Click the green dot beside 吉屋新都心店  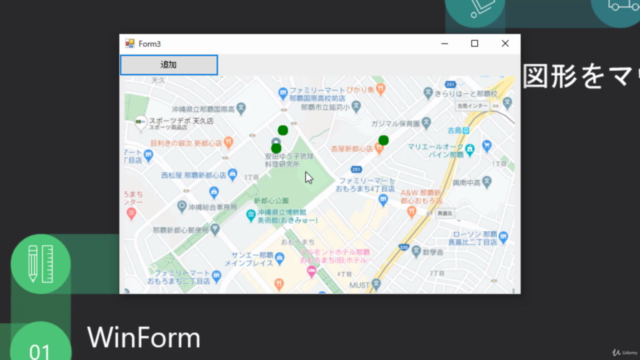pyautogui.click(x=383, y=140)
